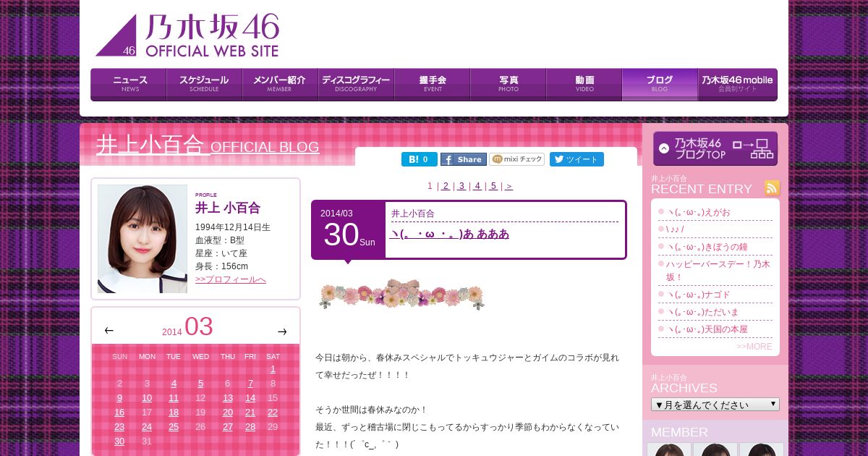The image size is (868, 456).
Task: Open the ニュース NEWS menu
Action: point(129,84)
